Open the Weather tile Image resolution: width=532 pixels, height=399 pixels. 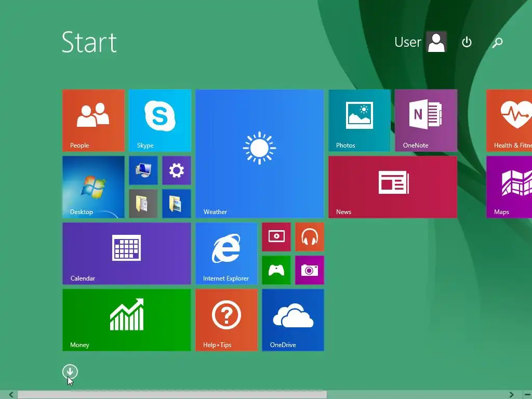tap(260, 154)
